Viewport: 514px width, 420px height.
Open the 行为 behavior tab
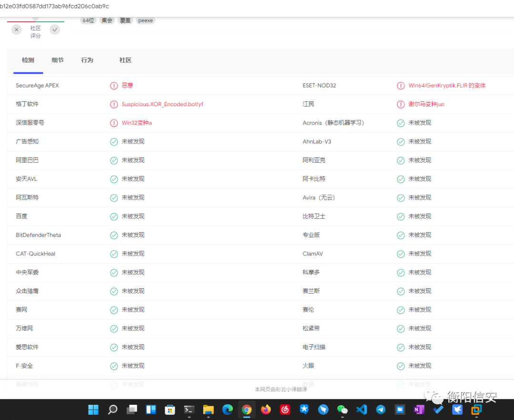(87, 60)
